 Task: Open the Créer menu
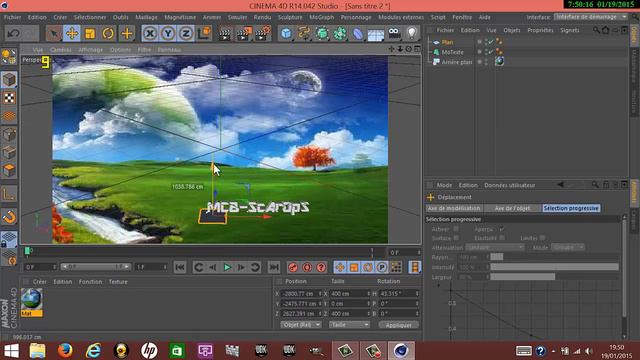60,17
